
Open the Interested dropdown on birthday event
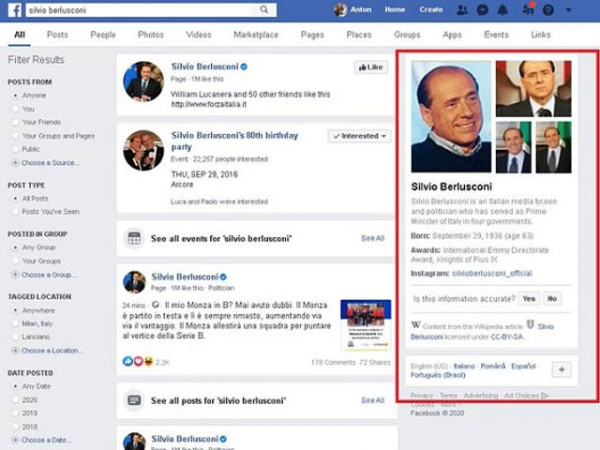359,136
